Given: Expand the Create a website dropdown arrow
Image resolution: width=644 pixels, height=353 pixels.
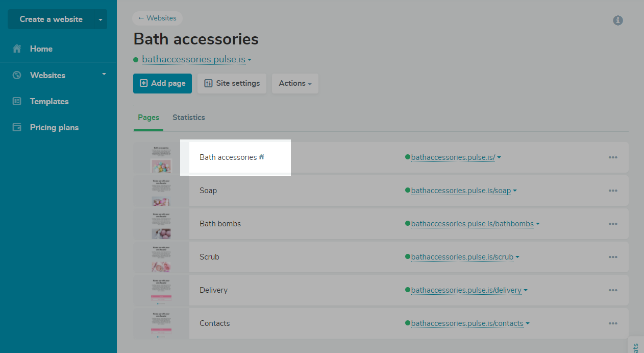Looking at the screenshot, I should [101, 19].
